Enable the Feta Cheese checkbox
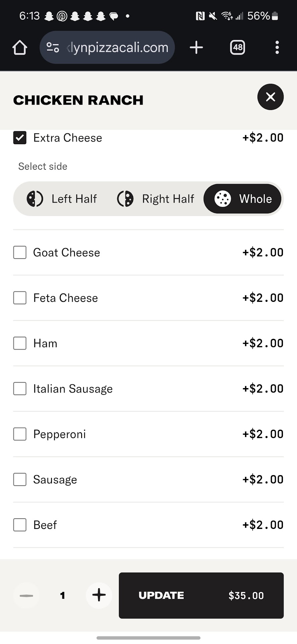 pyautogui.click(x=20, y=298)
